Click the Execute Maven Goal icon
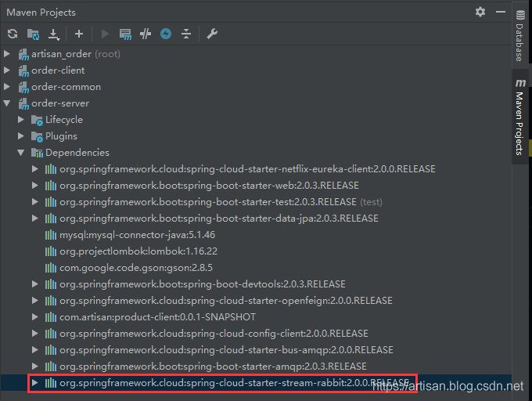This screenshot has width=532, height=401. pyautogui.click(x=125, y=34)
